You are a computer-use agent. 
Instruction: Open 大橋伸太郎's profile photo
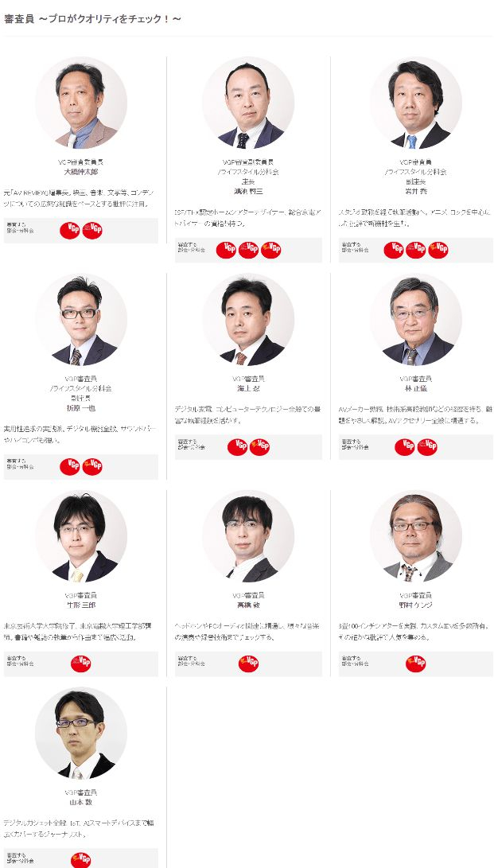pyautogui.click(x=81, y=103)
